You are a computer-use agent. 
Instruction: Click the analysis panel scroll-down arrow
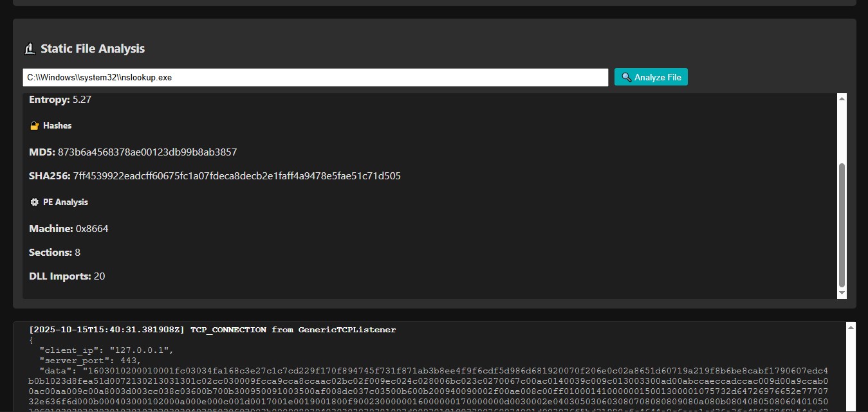[842, 293]
